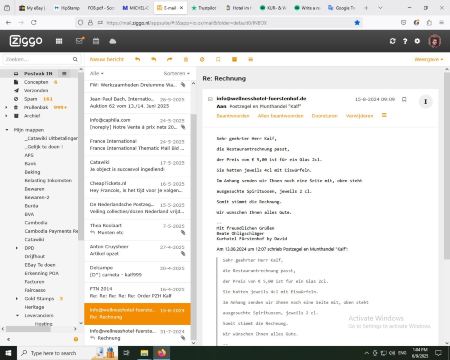This screenshot has height=360, width=450.
Task: Open the cloud drive icon
Action: tap(113, 41)
